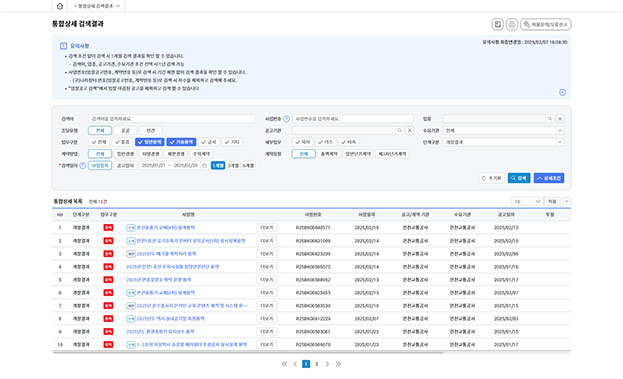Screen dimensions: 623x379
Task: Collapse the 상세조건 panel button
Action: 549,178
